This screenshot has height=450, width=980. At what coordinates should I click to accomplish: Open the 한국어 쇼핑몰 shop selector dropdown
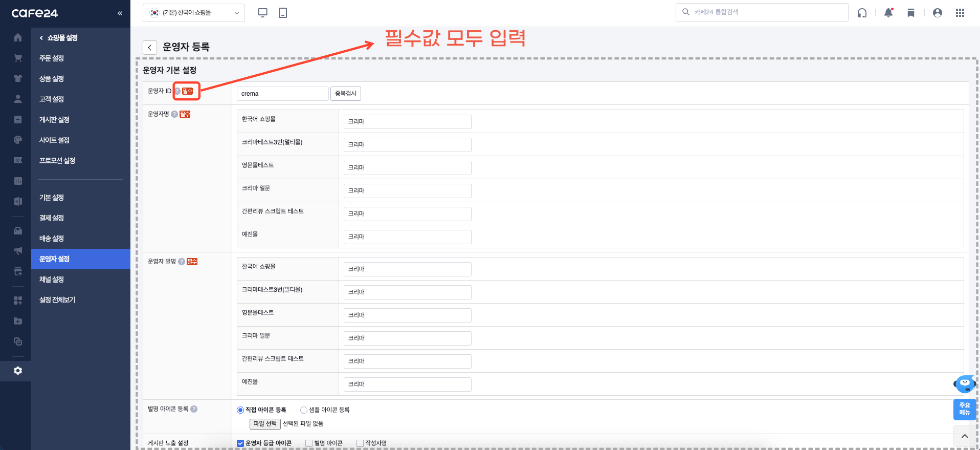tap(194, 13)
